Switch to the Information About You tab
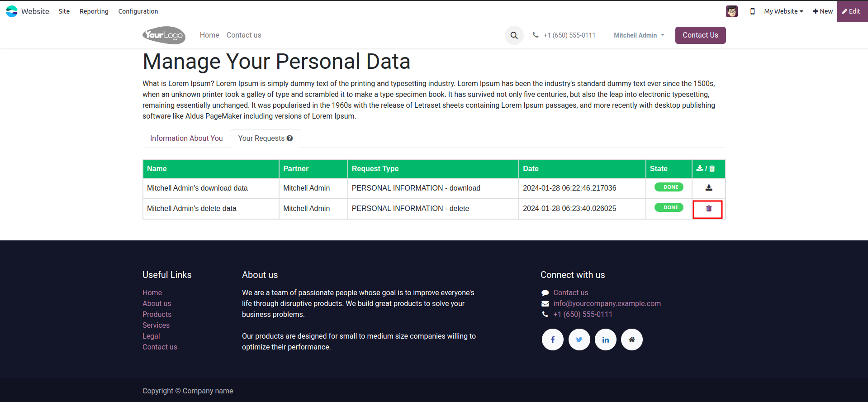Screen dimensions: 868x402 186,139
